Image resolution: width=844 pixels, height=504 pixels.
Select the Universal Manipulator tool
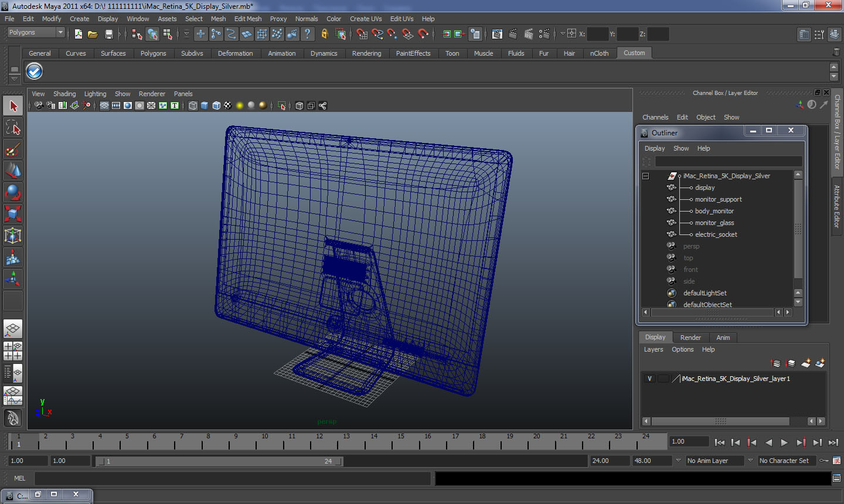click(x=13, y=236)
